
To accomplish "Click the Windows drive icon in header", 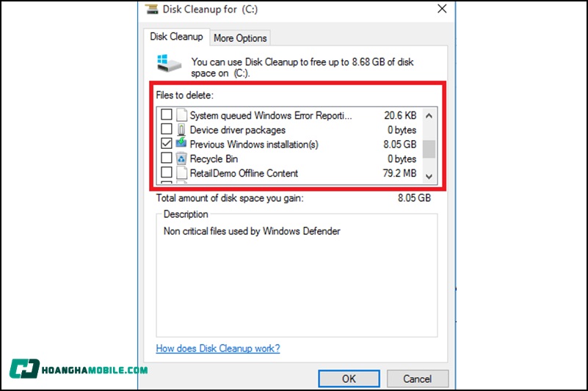I will point(169,63).
